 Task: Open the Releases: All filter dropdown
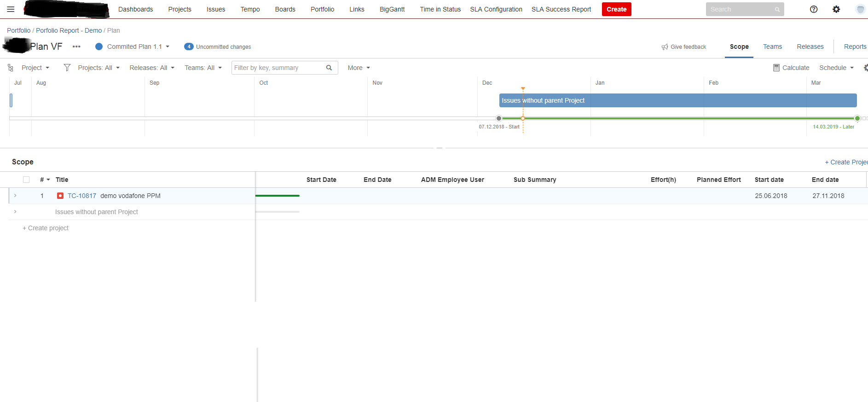pyautogui.click(x=152, y=68)
